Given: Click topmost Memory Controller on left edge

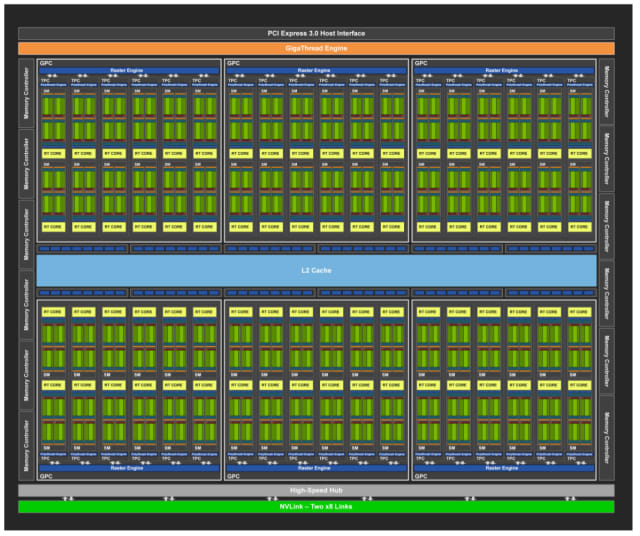Looking at the screenshot, I should (27, 93).
